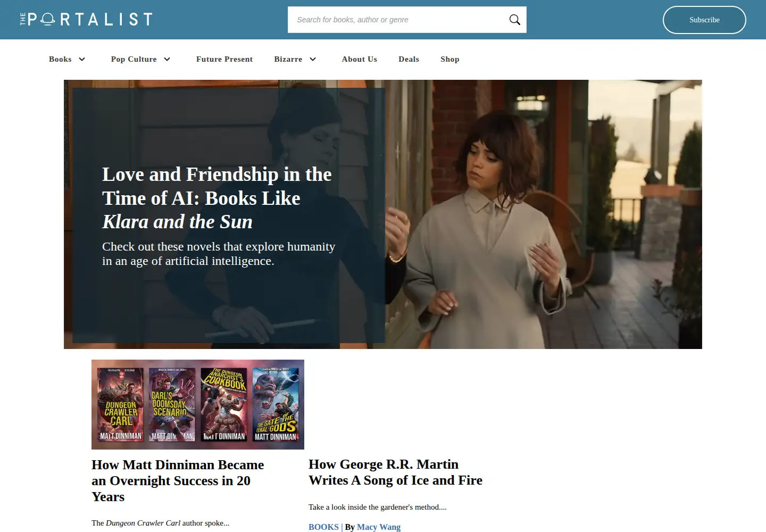
Task: Open The Portalist logo home link
Action: (86, 19)
